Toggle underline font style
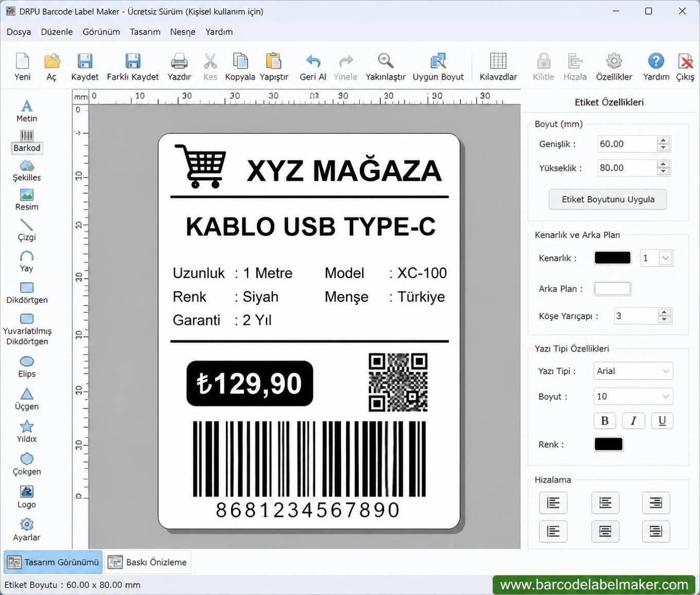The image size is (700, 595). [662, 421]
